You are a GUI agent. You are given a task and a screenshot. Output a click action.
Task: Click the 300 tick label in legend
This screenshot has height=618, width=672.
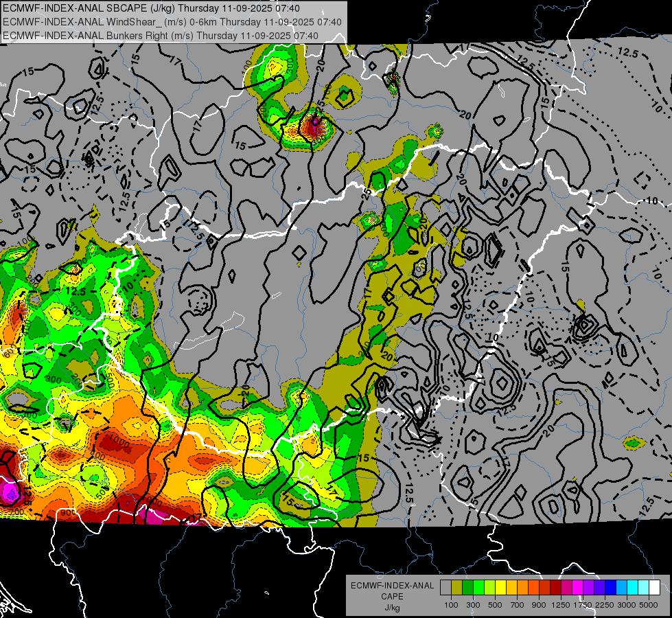click(x=473, y=605)
